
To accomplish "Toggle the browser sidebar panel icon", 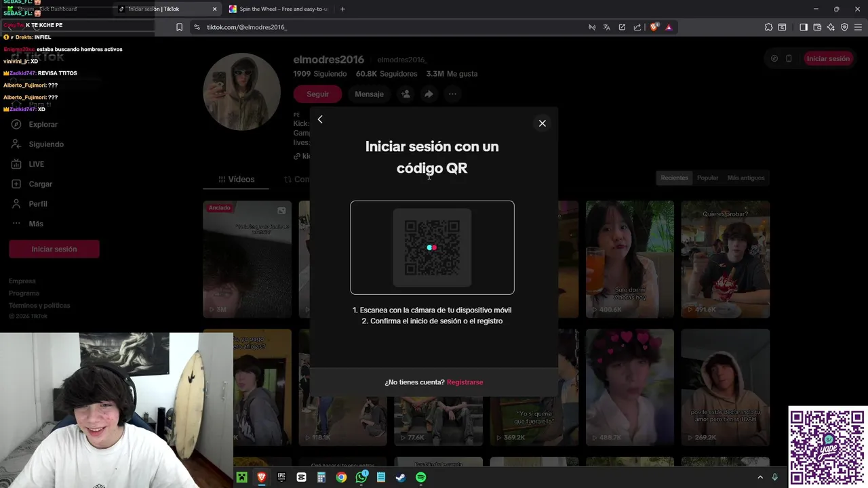I will [804, 27].
